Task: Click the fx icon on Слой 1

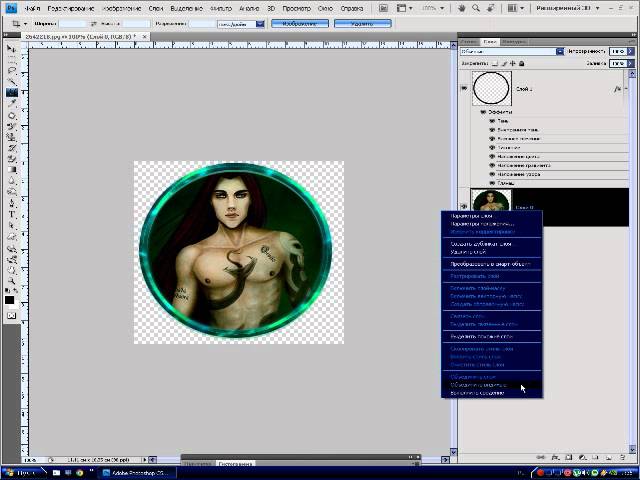Action: (x=617, y=89)
